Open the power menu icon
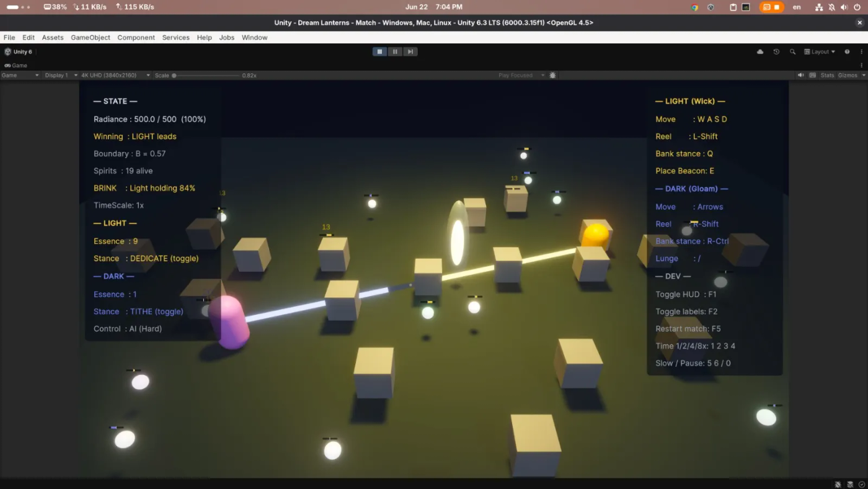This screenshot has width=868, height=489. pyautogui.click(x=856, y=7)
